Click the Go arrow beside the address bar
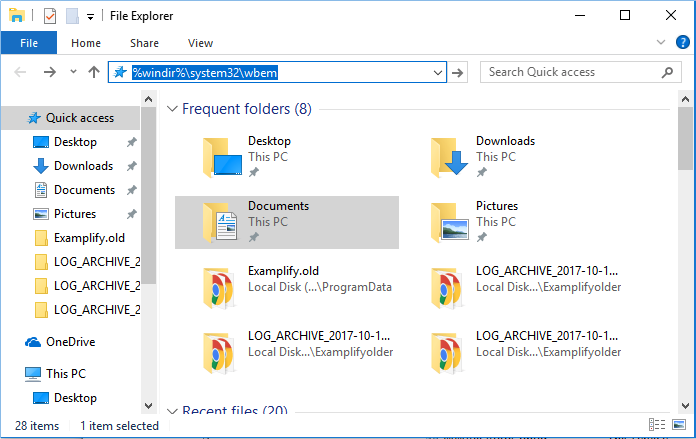696x439 pixels. click(459, 72)
